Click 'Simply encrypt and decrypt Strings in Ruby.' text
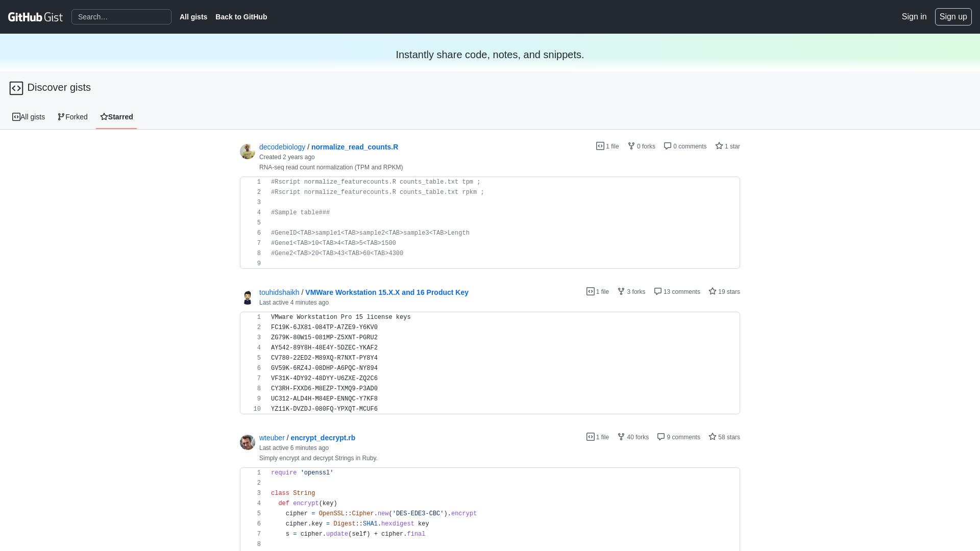 318,458
